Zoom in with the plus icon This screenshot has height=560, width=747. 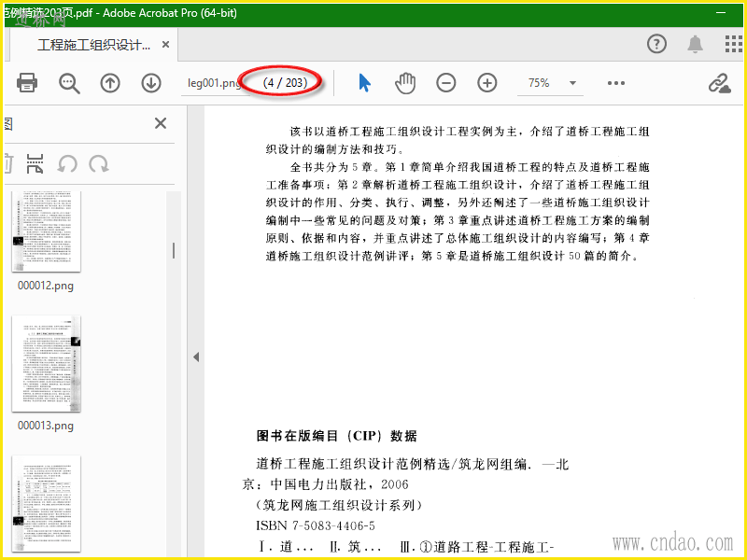click(486, 83)
